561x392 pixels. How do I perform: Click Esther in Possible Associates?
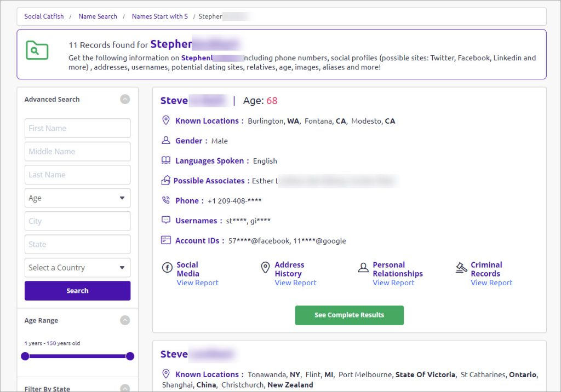click(263, 181)
